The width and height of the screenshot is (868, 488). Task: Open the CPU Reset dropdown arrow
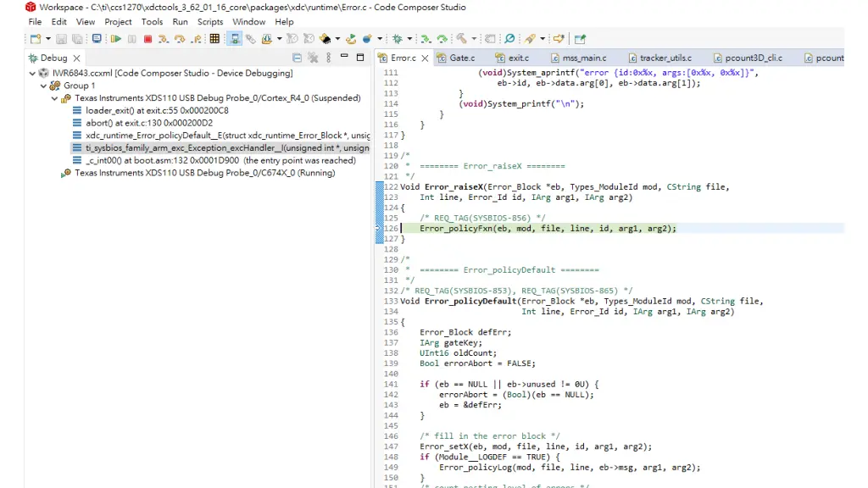(380, 39)
